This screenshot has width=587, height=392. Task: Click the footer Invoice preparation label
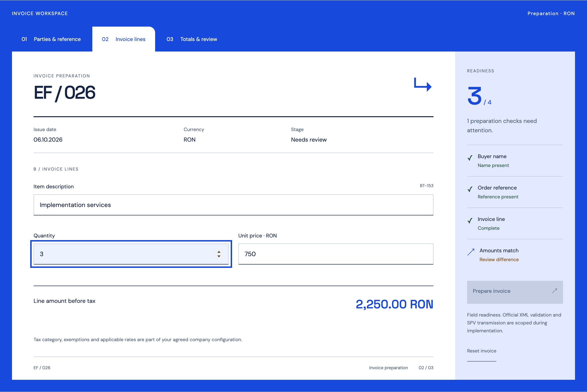click(x=388, y=368)
